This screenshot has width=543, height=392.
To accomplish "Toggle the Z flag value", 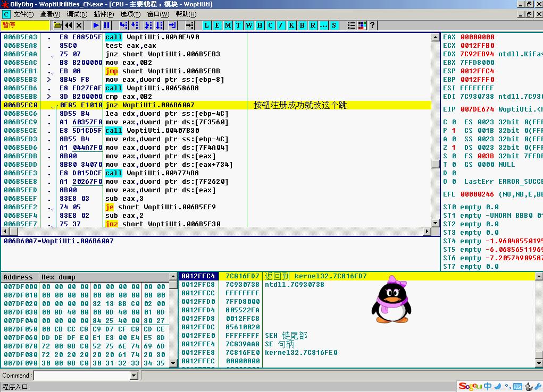I will [454, 148].
